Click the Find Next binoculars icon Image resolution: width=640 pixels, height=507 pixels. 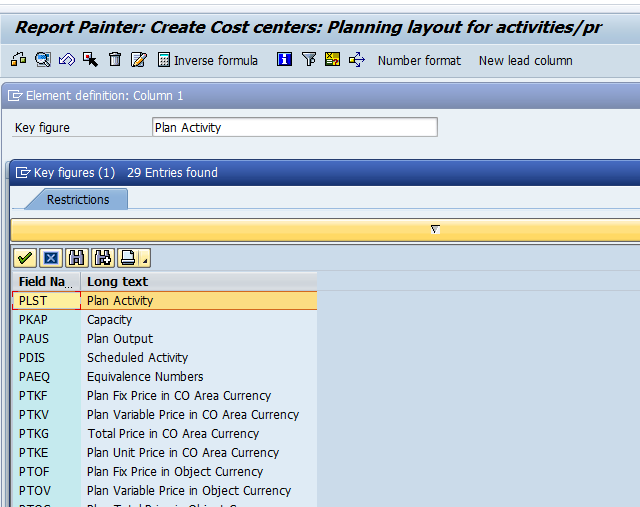[x=102, y=258]
